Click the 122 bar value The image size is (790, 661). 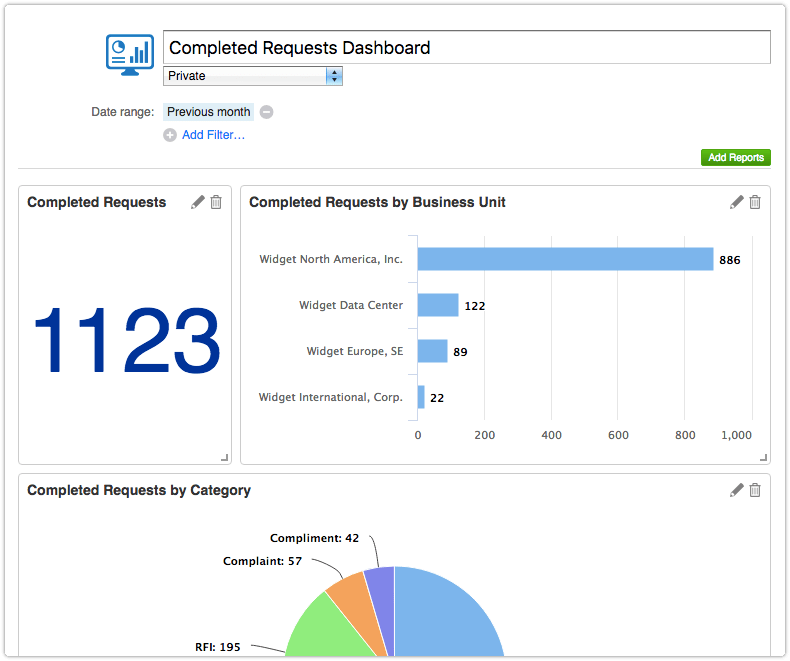click(x=475, y=306)
